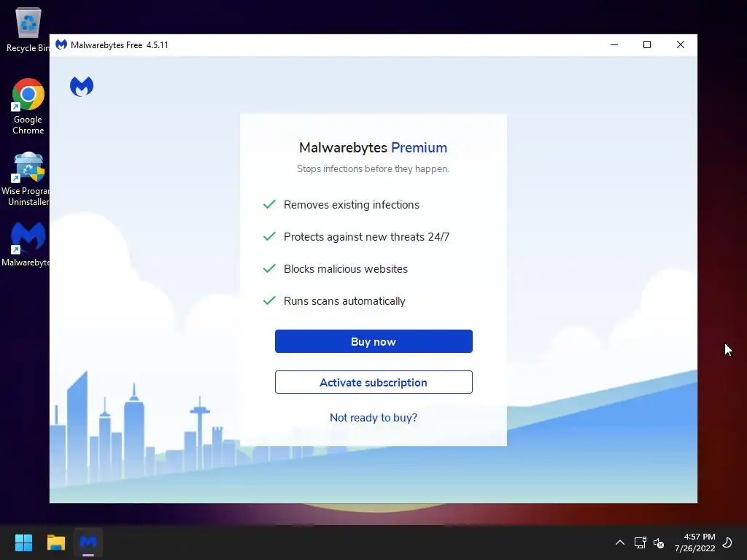Screen dimensions: 747x560
Task: Click the 'Malwarebytes Premium' heading
Action: [373, 147]
